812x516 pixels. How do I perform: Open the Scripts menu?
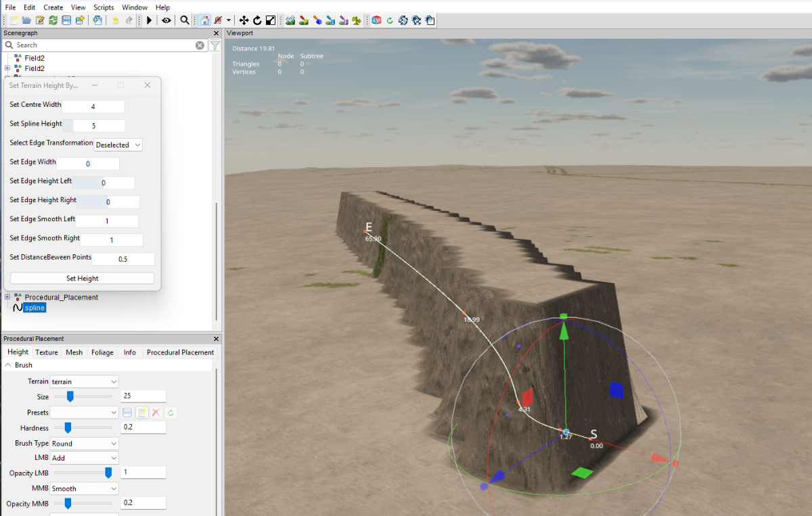[104, 7]
